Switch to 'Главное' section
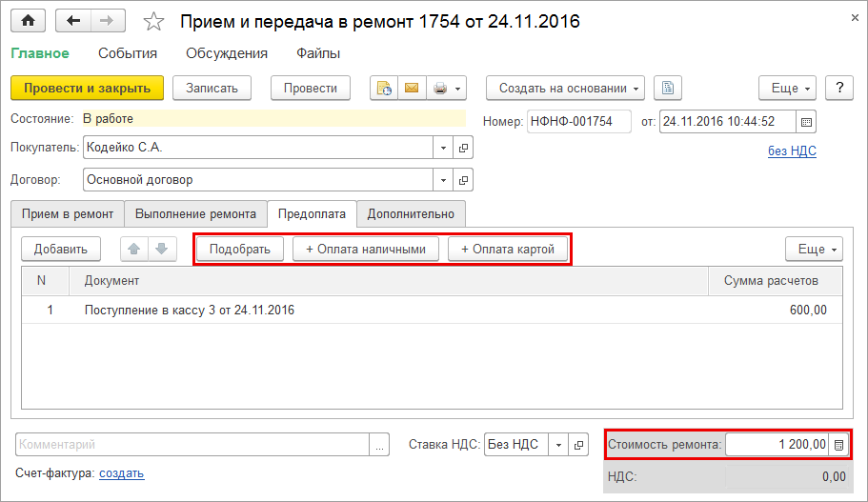Viewport: 868px width, 502px height. [x=40, y=53]
